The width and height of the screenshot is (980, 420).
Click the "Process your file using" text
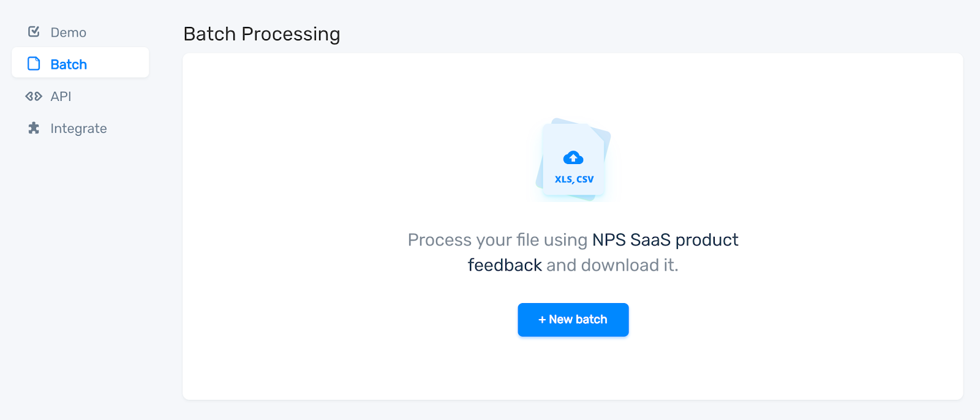(497, 239)
